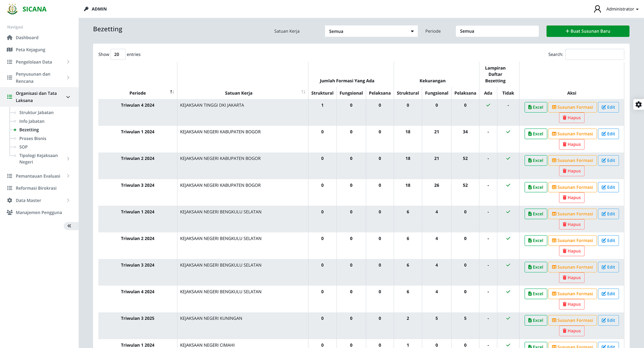Click the key icon beside ADMIN
The image size is (644, 348).
[86, 9]
